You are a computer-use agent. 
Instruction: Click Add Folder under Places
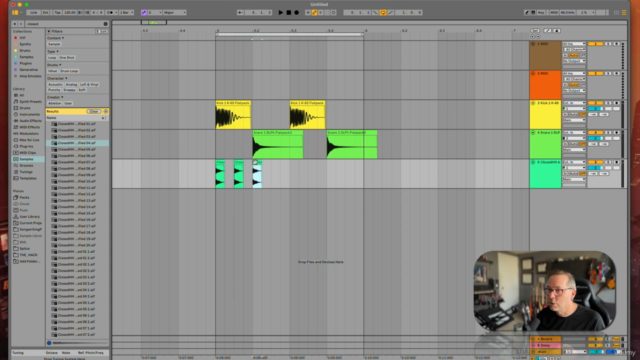(x=29, y=261)
